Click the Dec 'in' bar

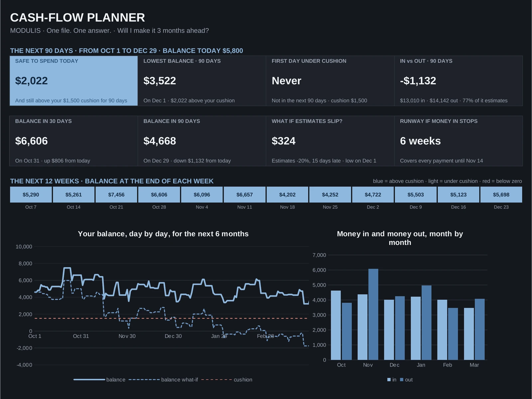[x=389, y=330]
